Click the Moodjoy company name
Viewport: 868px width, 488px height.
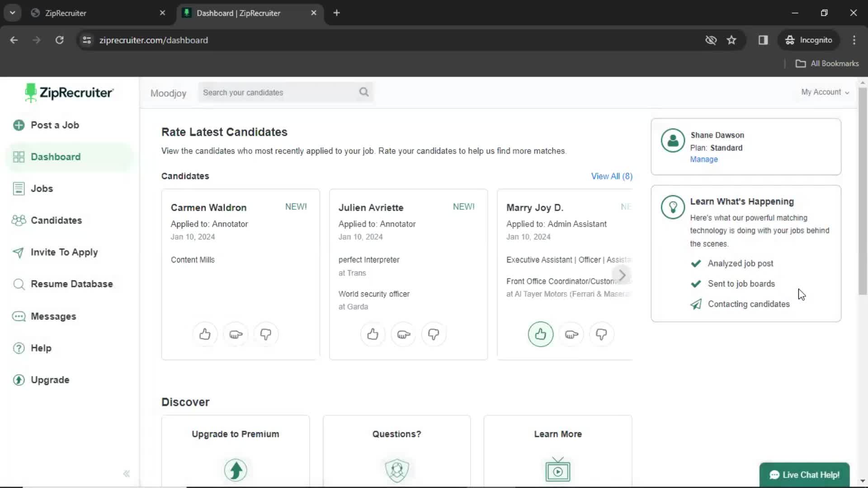point(168,93)
